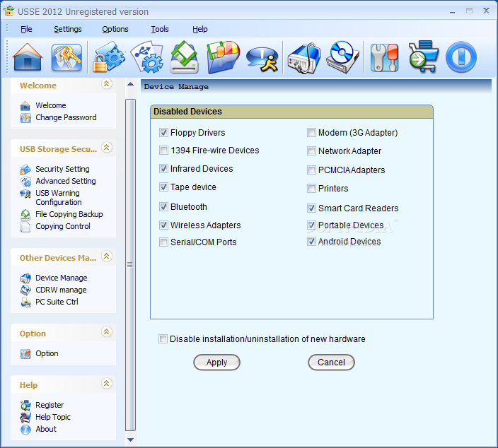Image resolution: width=498 pixels, height=448 pixels.
Task: Click the Cancel button
Action: 331,362
